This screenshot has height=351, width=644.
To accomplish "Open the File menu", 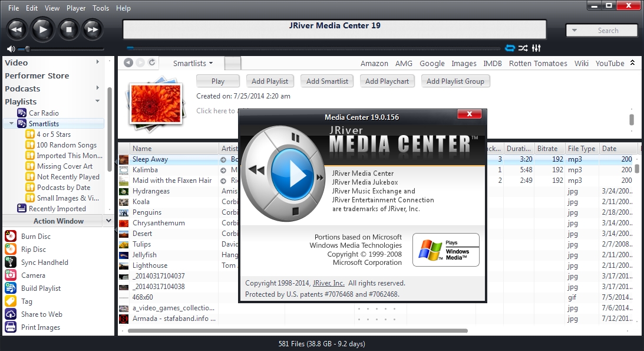I will pos(14,8).
